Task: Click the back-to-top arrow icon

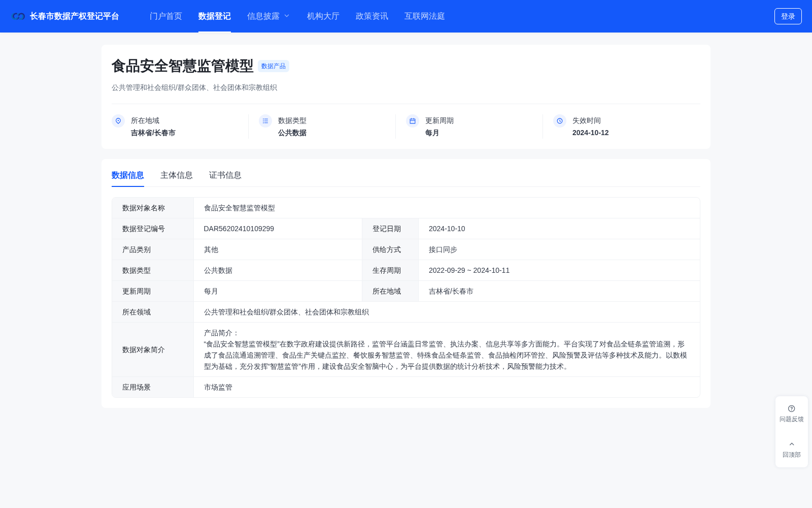Action: click(x=792, y=444)
